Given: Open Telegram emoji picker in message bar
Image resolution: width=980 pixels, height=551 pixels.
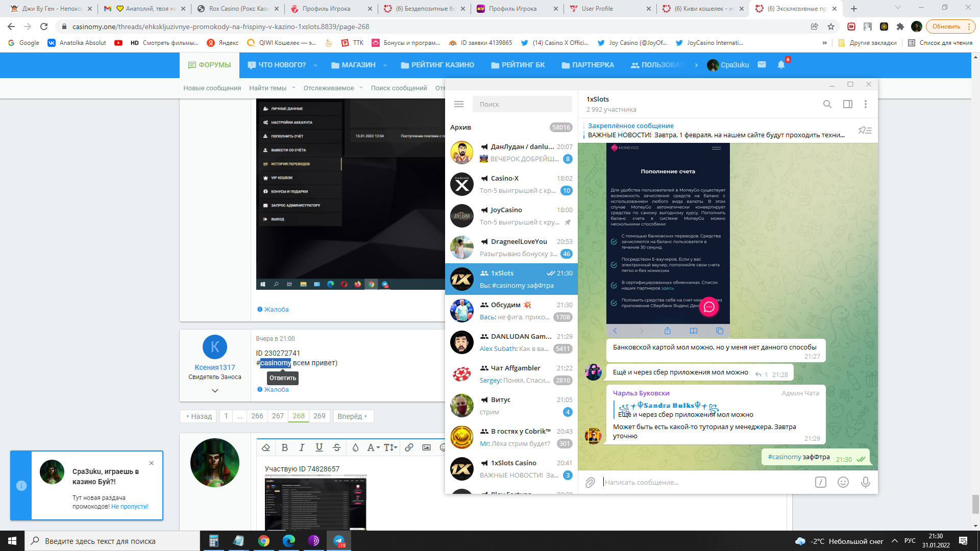Looking at the screenshot, I should (x=843, y=482).
